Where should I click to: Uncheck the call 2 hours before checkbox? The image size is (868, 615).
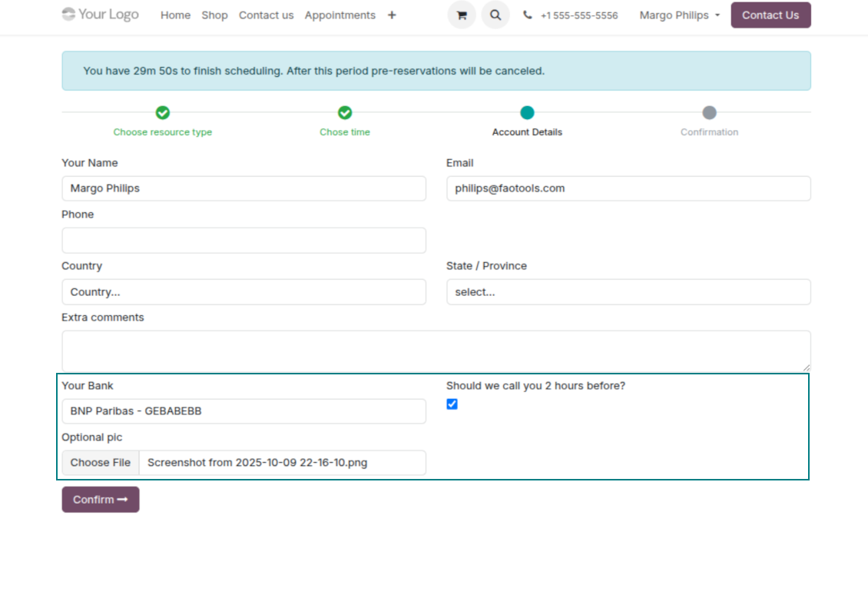pos(452,404)
